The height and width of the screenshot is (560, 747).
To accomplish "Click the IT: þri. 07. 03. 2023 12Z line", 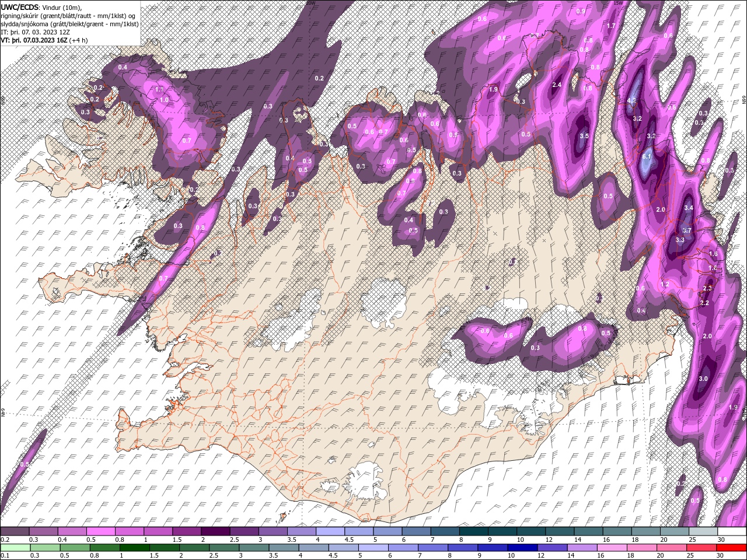I will click(x=35, y=32).
